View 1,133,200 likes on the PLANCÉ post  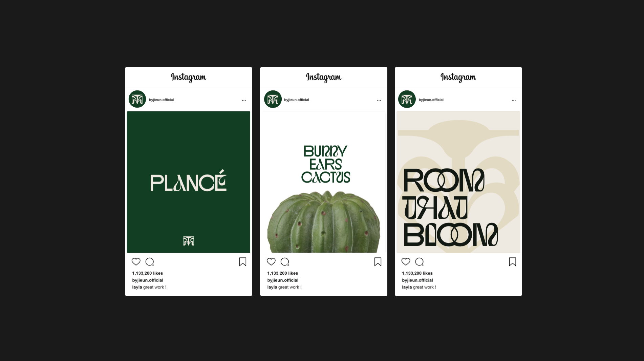pos(147,273)
